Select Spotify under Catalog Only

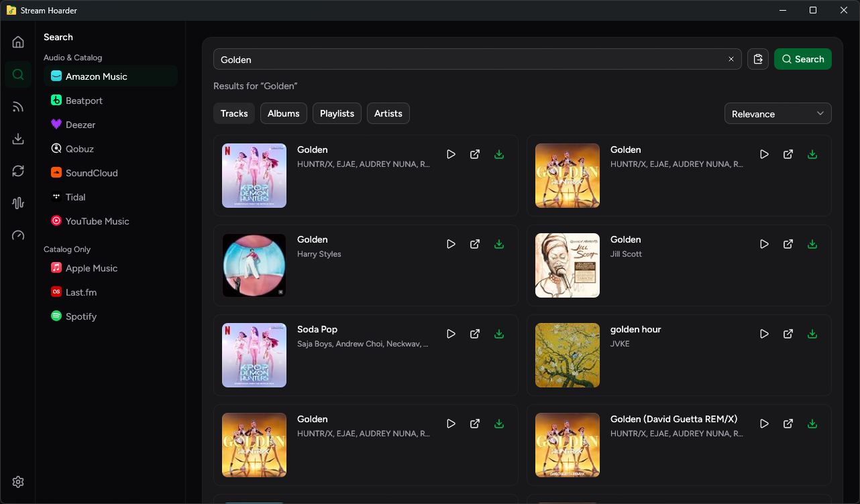(111, 316)
